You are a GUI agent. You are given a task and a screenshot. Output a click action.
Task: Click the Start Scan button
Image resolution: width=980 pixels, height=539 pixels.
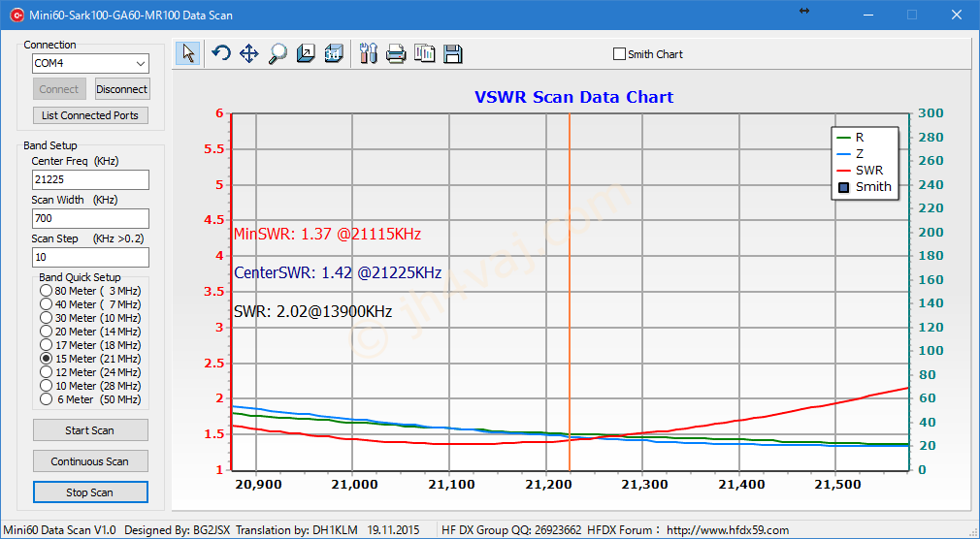(90, 430)
